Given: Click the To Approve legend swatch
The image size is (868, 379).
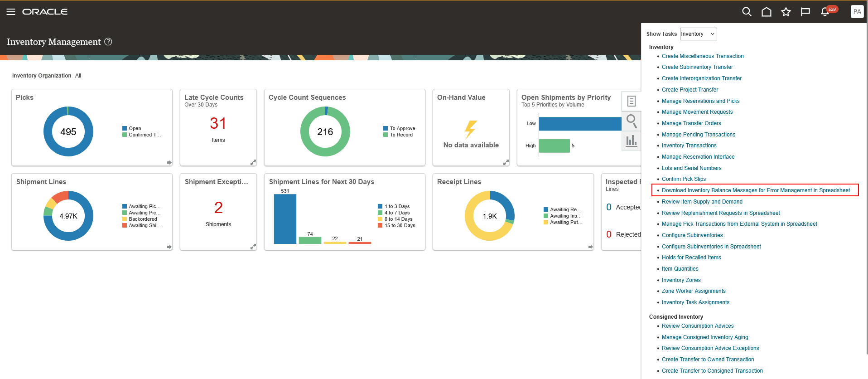Looking at the screenshot, I should coord(386,128).
